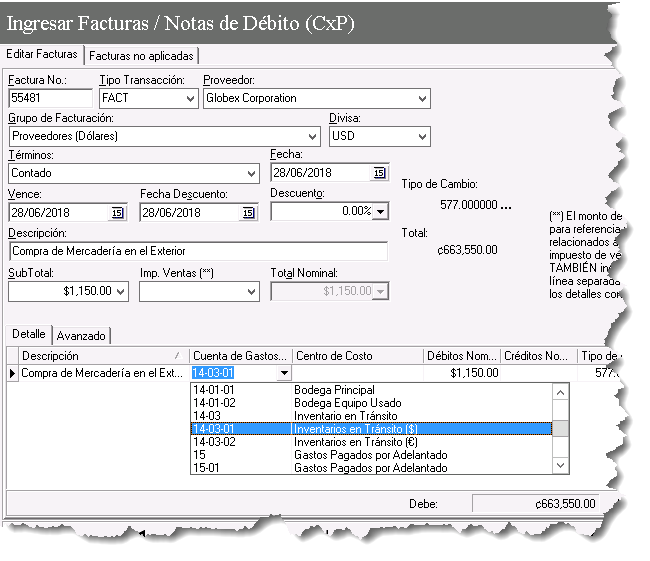Viewport: 650px width, 561px height.
Task: Click the Centro de Costo cell of the detail row
Action: [x=358, y=373]
